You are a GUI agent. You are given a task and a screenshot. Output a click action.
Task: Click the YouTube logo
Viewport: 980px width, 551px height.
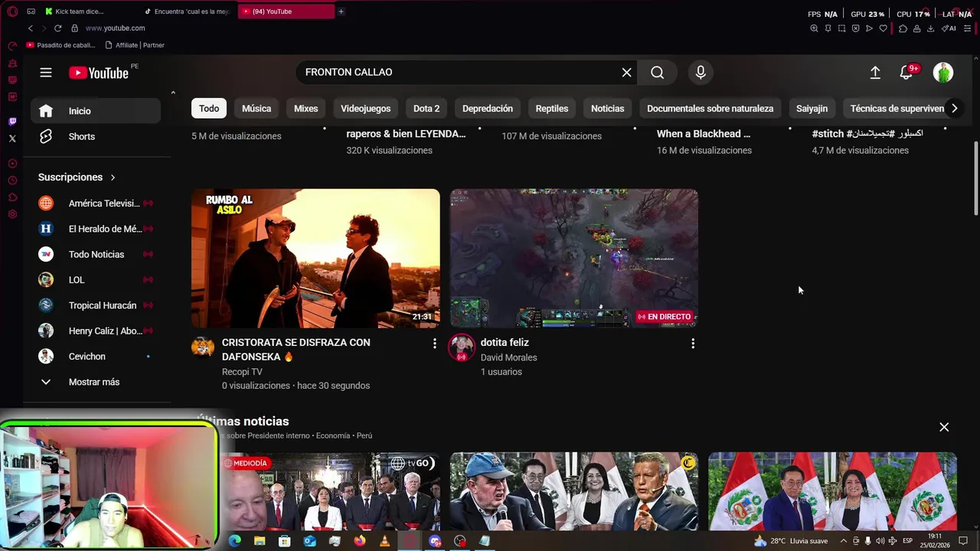pyautogui.click(x=99, y=73)
